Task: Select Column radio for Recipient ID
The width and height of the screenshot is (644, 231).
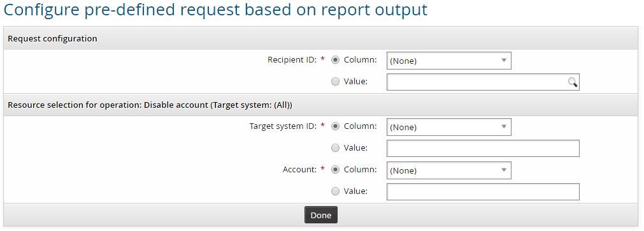Action: point(336,60)
